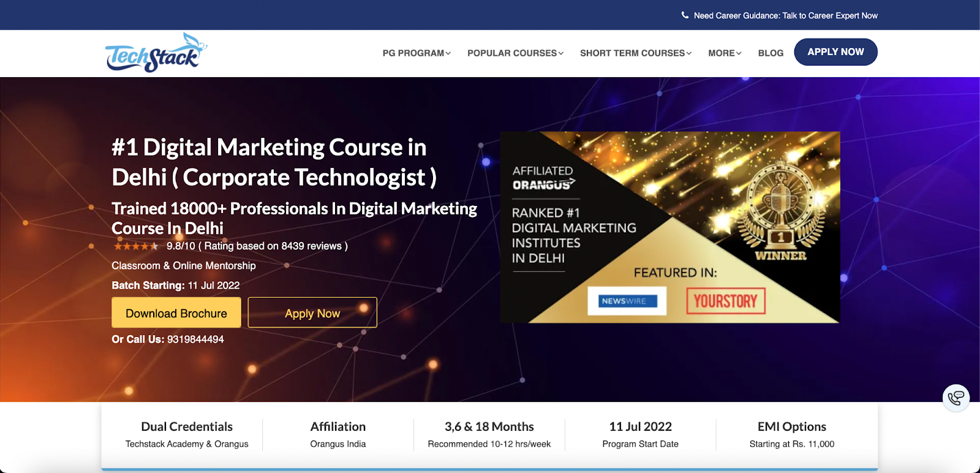Click the YourStory logo badge

tap(726, 301)
